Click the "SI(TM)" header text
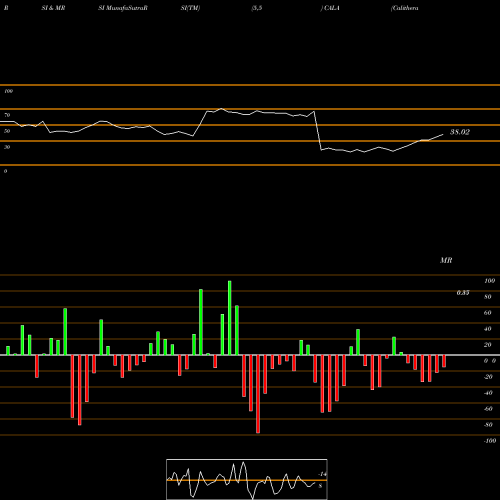The height and width of the screenshot is (500, 500). coord(190,8)
